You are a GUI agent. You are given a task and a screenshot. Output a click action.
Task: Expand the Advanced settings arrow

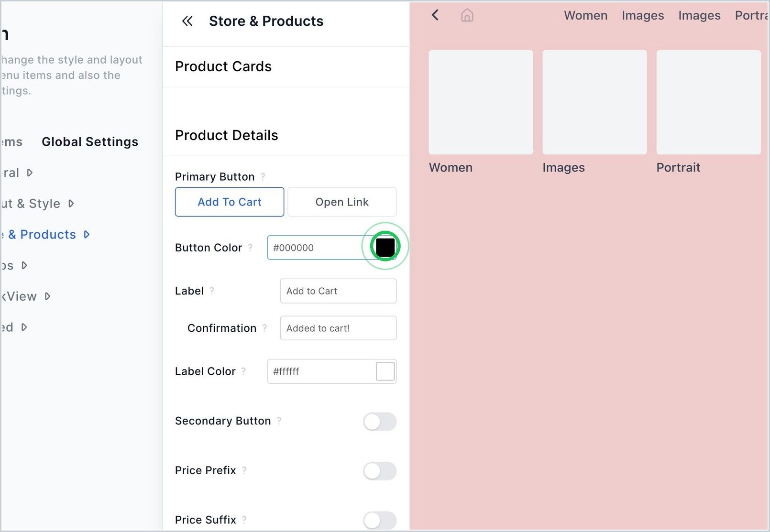tap(24, 327)
